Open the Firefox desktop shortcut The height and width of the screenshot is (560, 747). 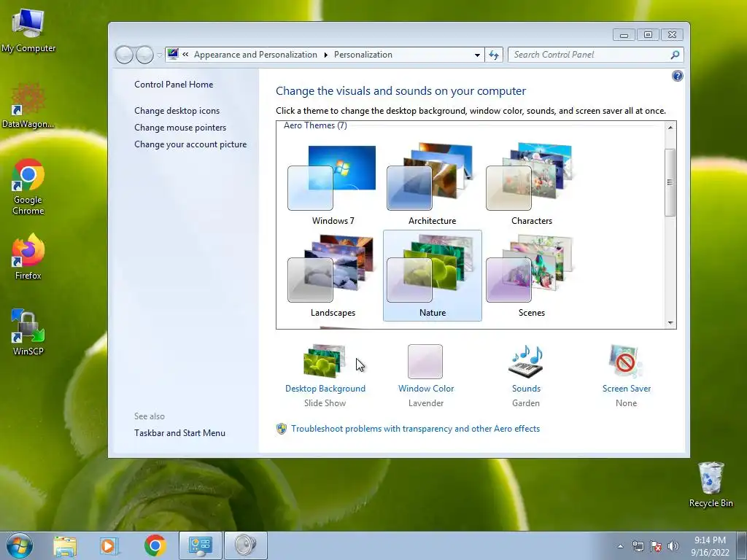click(x=28, y=256)
